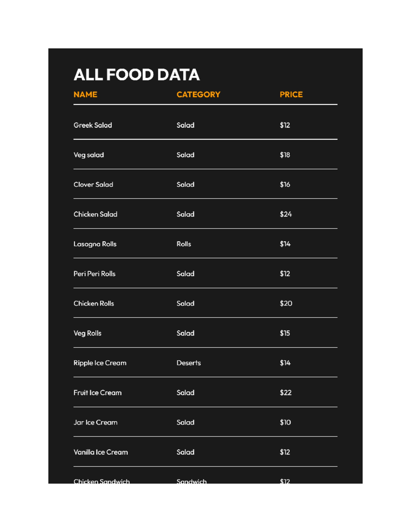411x532 pixels.
Task: Click the Greek Salad row name
Action: [x=93, y=125]
